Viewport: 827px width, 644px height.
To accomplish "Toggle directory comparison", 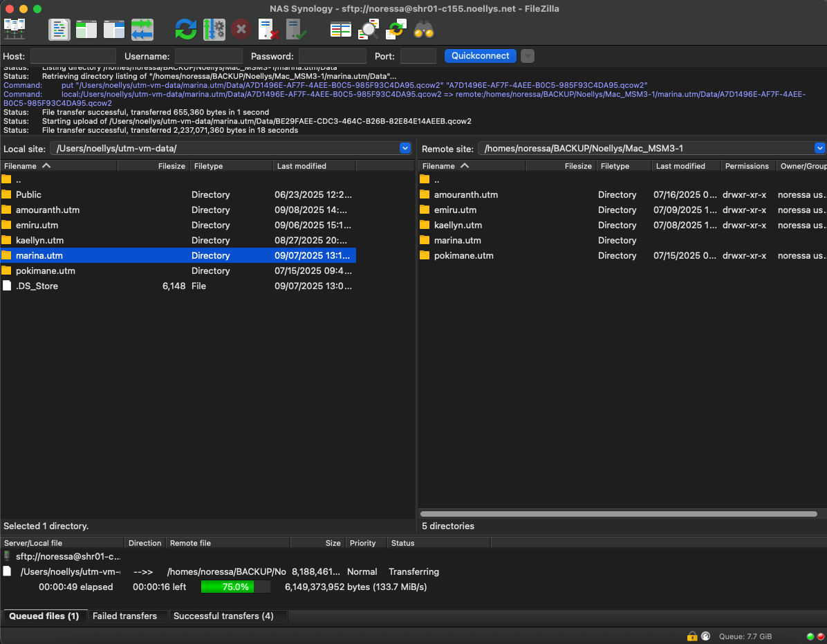I will point(369,29).
